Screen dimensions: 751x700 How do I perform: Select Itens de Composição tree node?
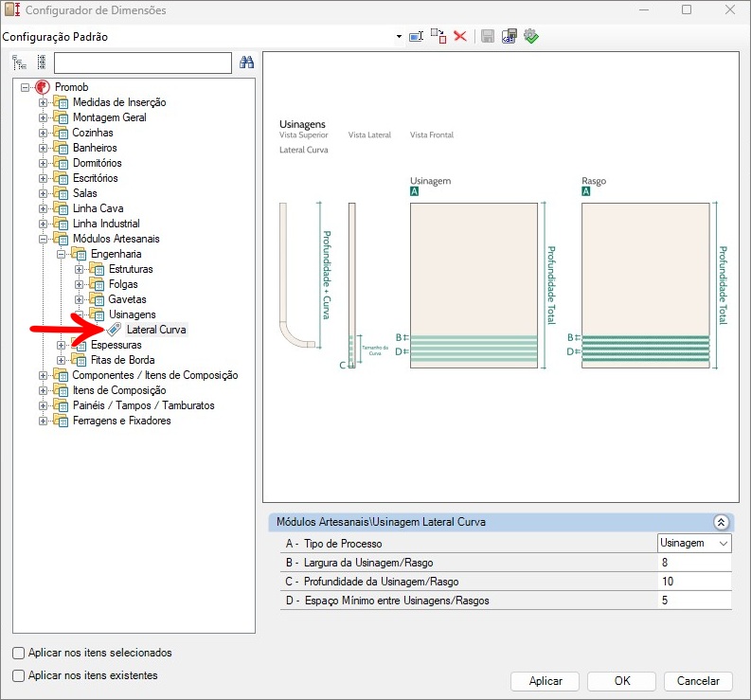coord(119,390)
